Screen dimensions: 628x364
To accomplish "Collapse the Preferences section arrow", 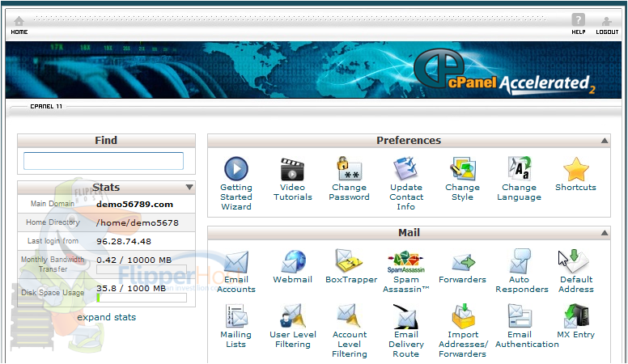I will [x=605, y=141].
